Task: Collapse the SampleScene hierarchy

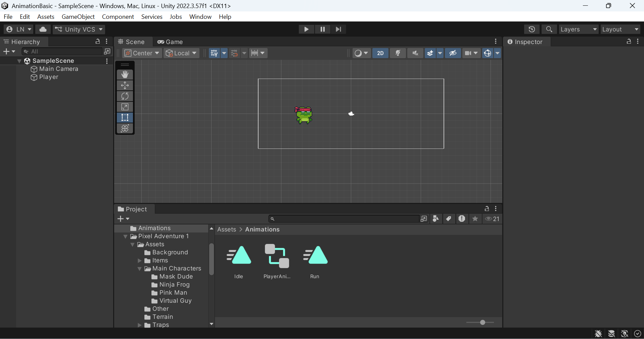Action: pos(19,61)
